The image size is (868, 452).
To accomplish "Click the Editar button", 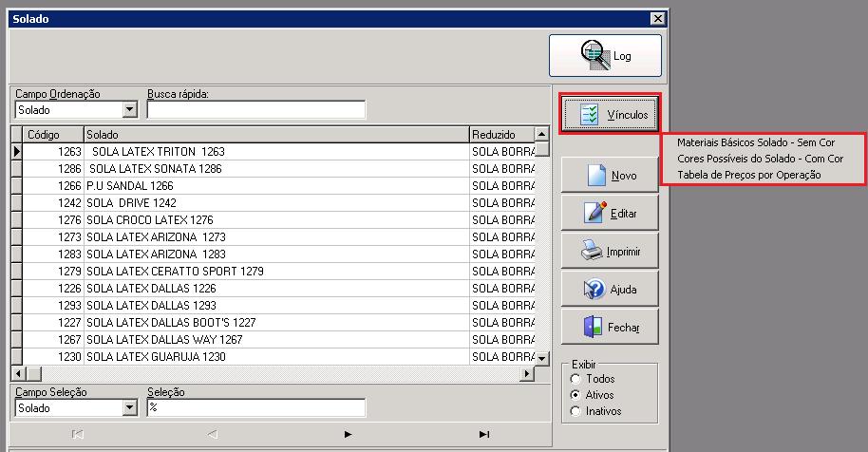I will tap(610, 213).
